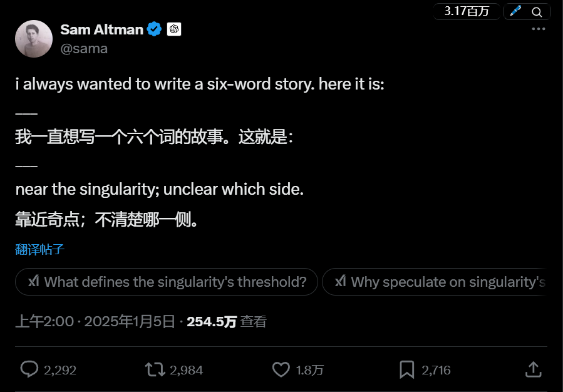Open the three-dot more options menu
Screen dimensions: 563x392
(538, 29)
